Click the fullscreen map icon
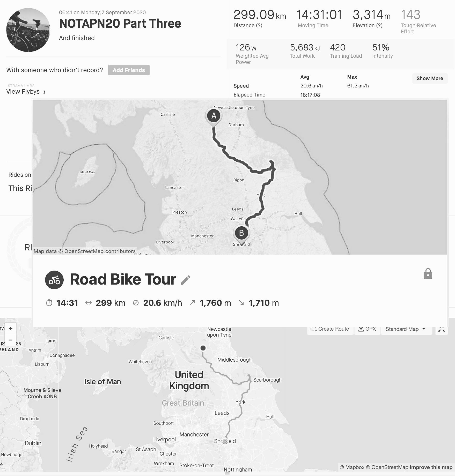The image size is (455, 476). [x=442, y=329]
